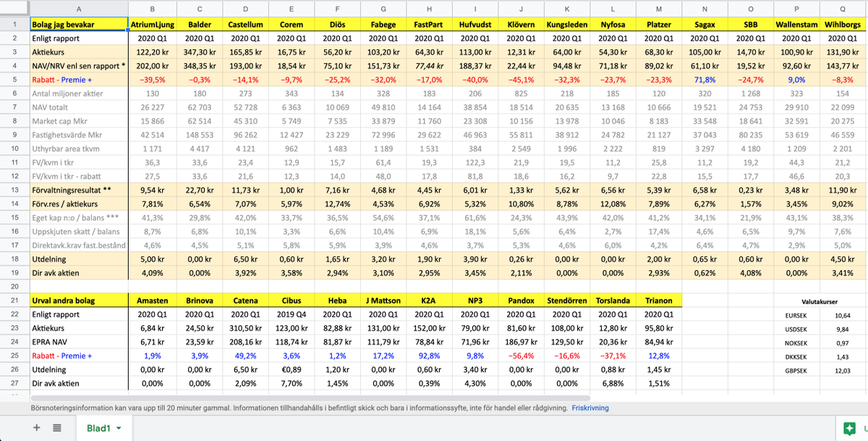Click the USDSEK rate 9,84
Viewport: 868px width, 441px height.
(842, 328)
